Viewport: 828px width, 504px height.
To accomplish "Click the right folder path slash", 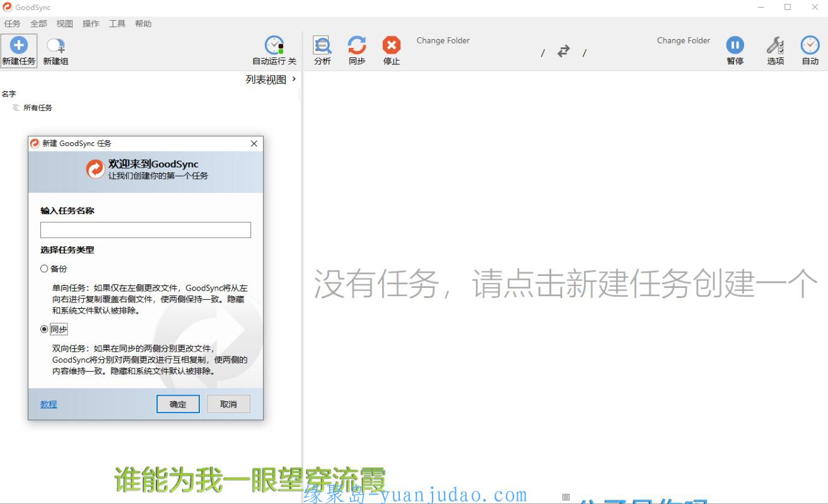I will point(585,53).
